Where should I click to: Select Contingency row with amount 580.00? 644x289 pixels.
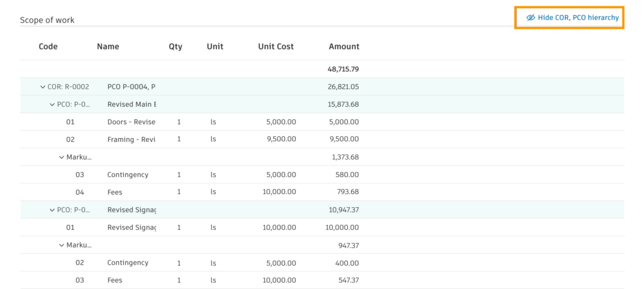click(x=322, y=175)
